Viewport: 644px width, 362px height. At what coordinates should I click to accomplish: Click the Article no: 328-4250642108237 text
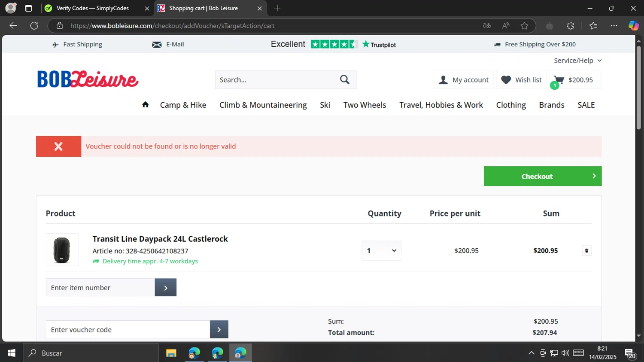(140, 251)
